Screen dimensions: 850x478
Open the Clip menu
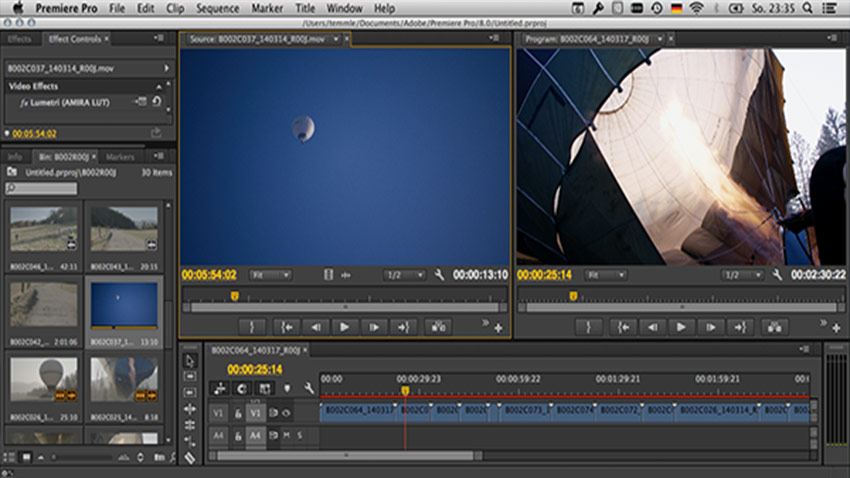[x=175, y=8]
